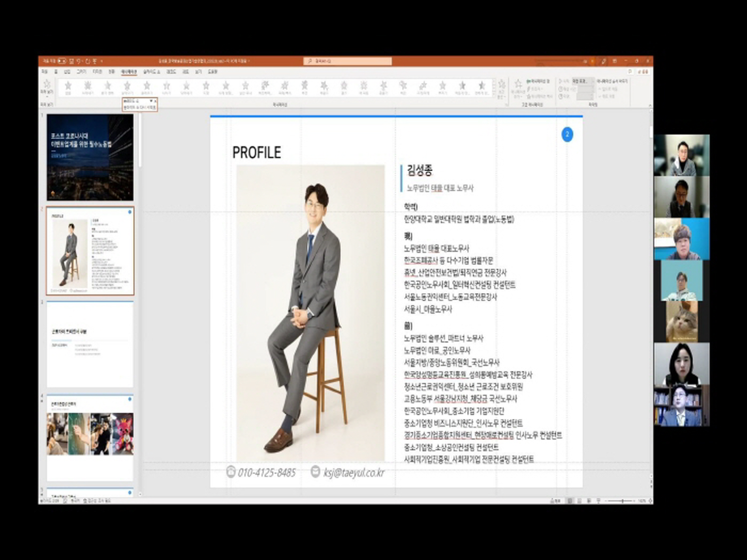Open dropdown arrow on small floating toolbar

(x=151, y=101)
